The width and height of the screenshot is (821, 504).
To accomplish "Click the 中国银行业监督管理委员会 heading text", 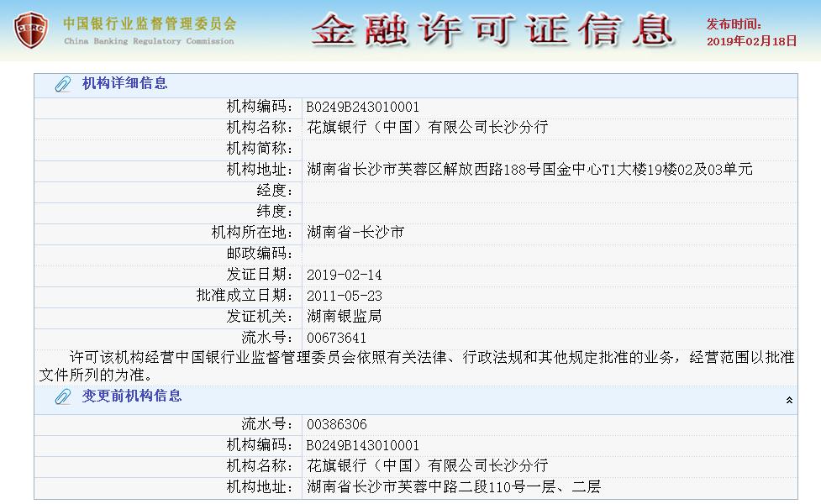I will pyautogui.click(x=150, y=24).
